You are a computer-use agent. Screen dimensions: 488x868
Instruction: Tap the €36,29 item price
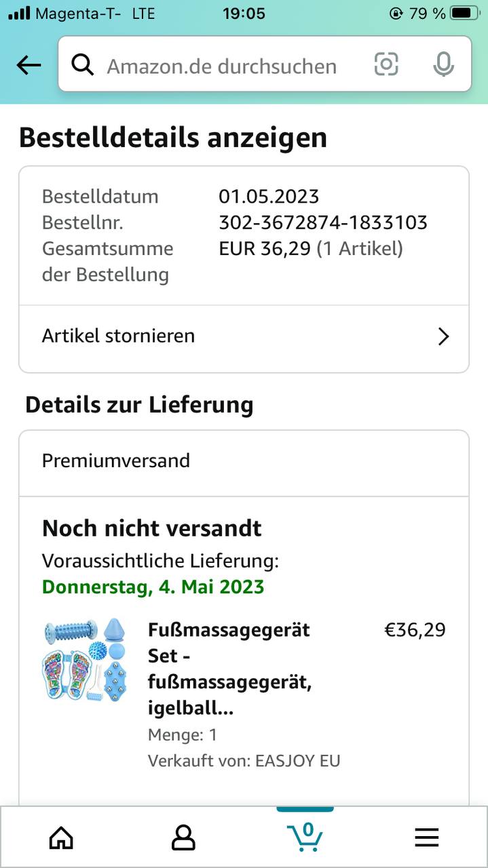[415, 630]
